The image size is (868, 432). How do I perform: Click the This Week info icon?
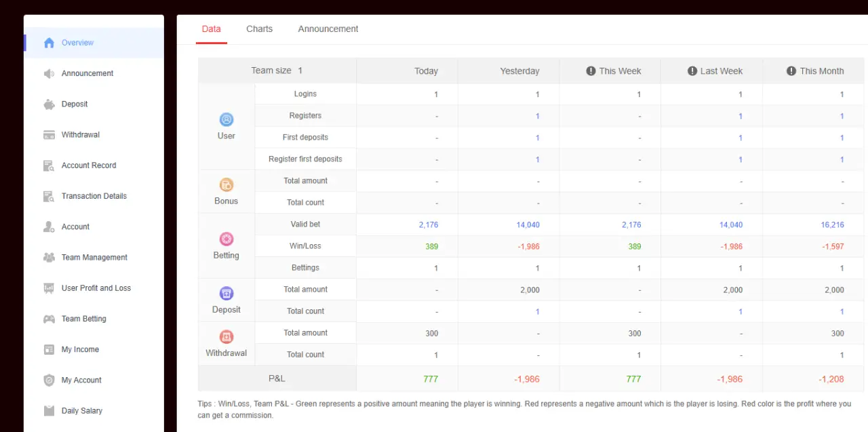591,71
